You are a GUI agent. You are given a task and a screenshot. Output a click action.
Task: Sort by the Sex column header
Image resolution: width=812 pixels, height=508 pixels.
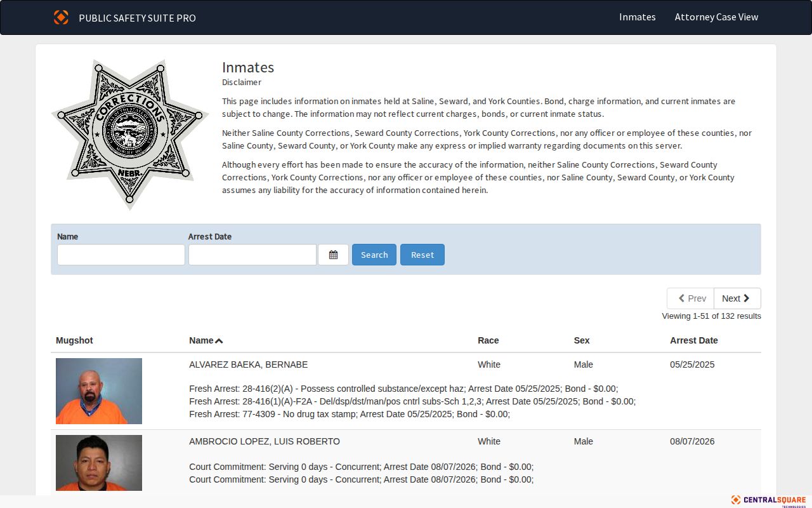(582, 340)
